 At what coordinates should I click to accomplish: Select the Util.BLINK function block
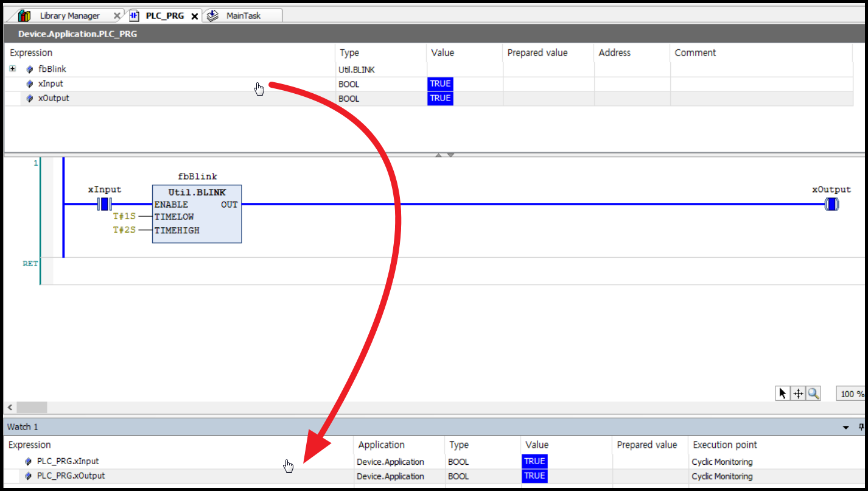[x=197, y=214]
